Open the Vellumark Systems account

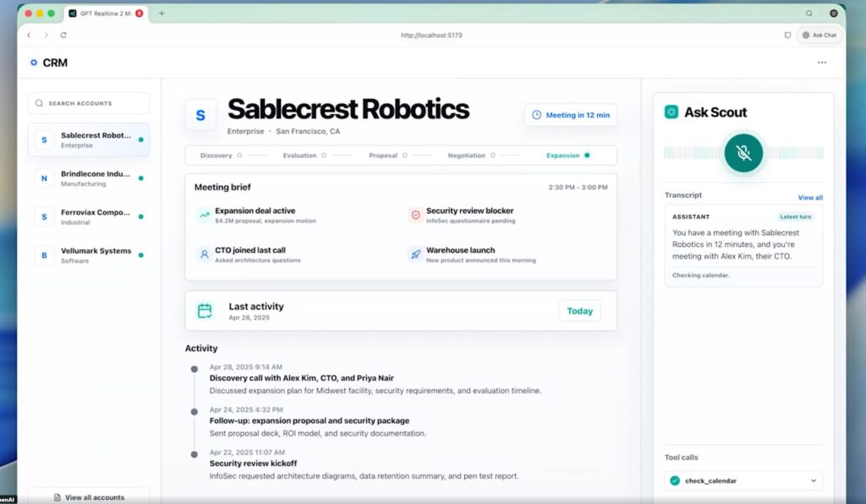(x=89, y=255)
